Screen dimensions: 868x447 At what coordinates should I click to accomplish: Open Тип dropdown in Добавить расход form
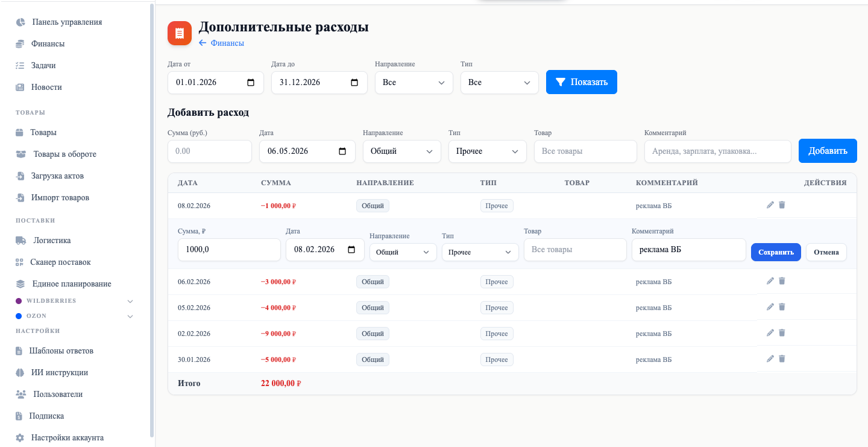(487, 151)
